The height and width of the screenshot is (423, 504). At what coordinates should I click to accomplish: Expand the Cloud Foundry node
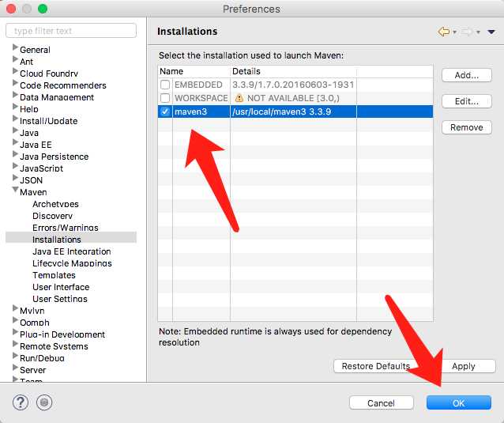click(x=15, y=71)
